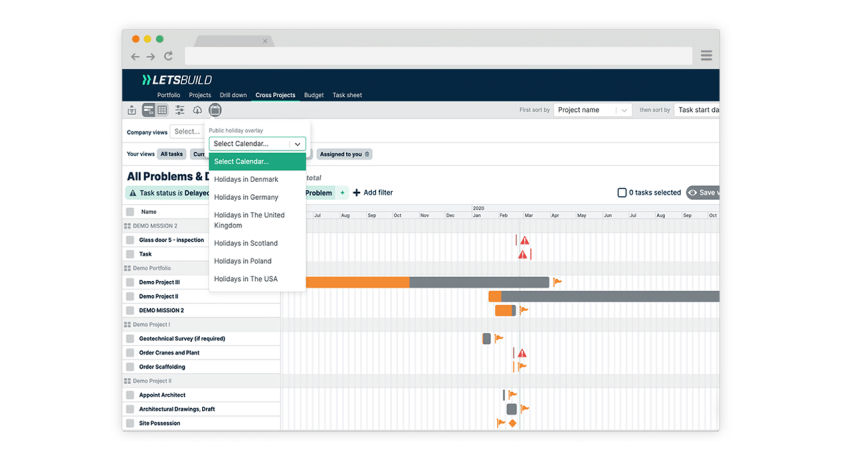The image size is (847, 460).
Task: Tick the '0 tasks selected' checkbox
Action: coord(622,193)
